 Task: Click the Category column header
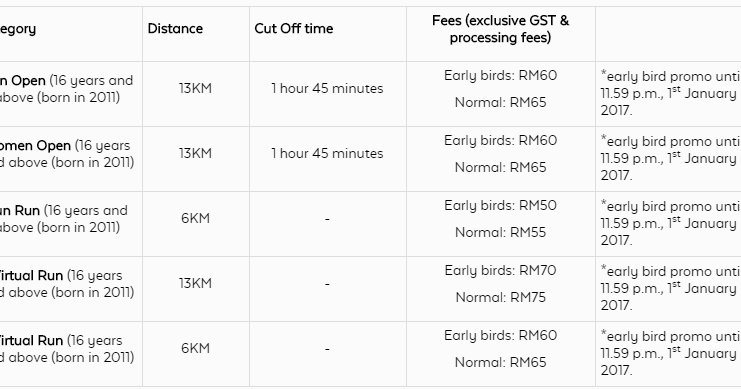click(x=18, y=29)
